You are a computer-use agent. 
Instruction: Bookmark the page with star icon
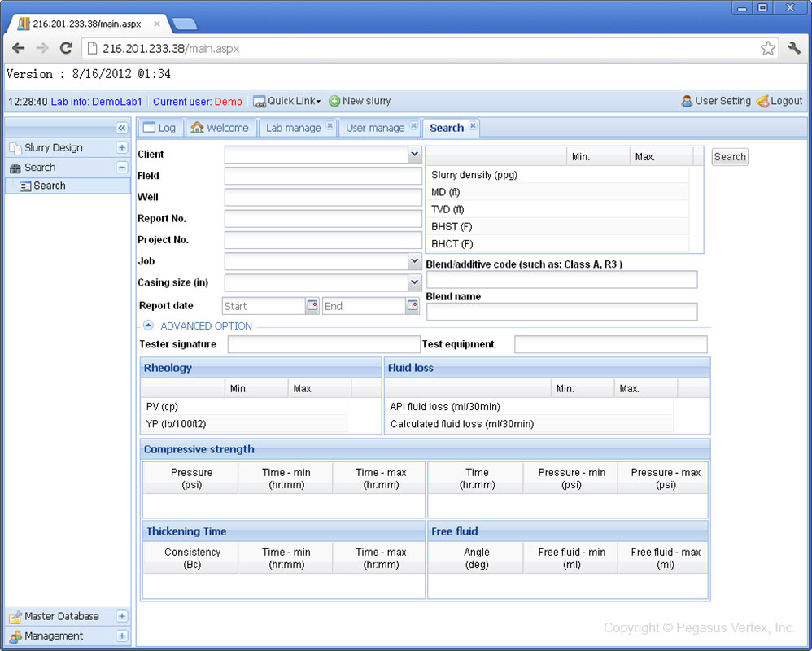point(768,48)
